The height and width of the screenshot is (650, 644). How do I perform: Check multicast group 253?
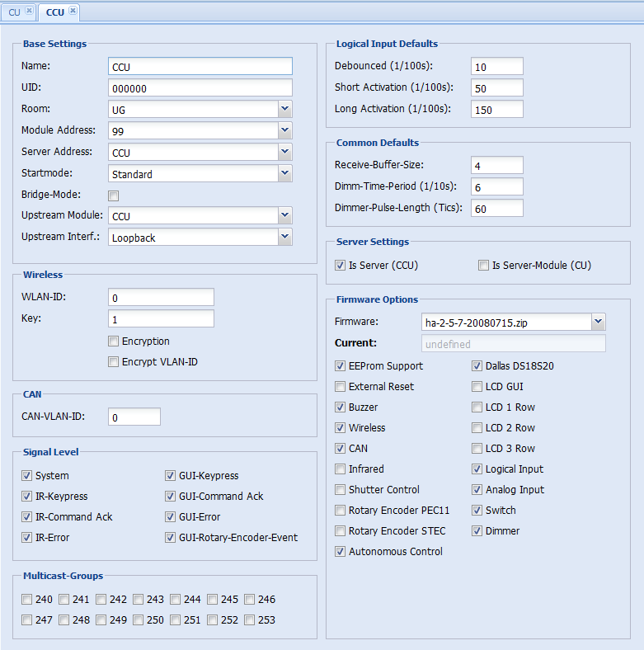(250, 620)
